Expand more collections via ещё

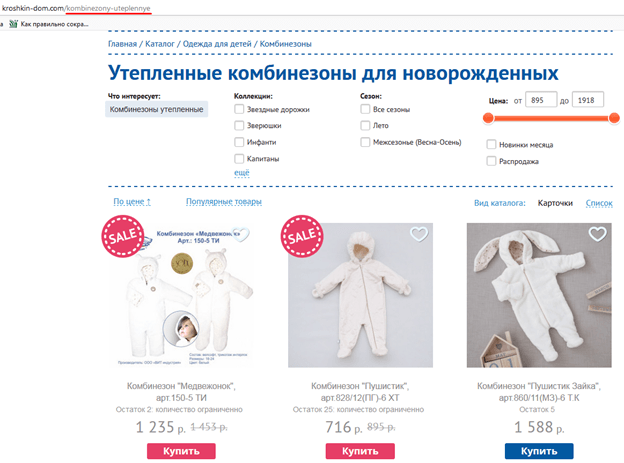[x=242, y=172]
